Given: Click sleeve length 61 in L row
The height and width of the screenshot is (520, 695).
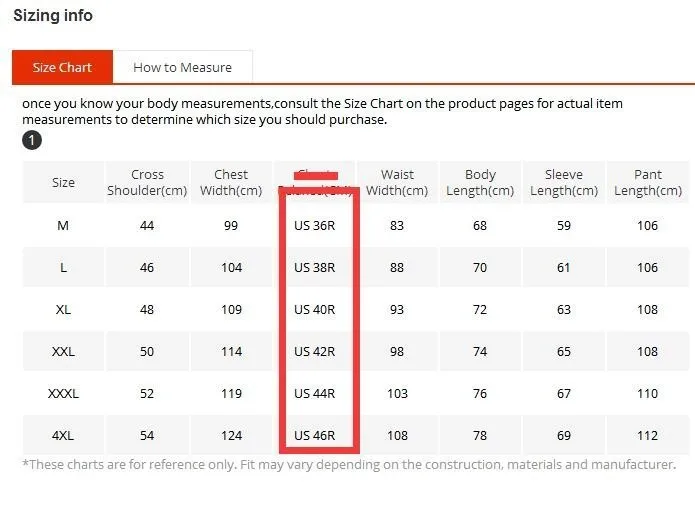Looking at the screenshot, I should (x=564, y=268).
